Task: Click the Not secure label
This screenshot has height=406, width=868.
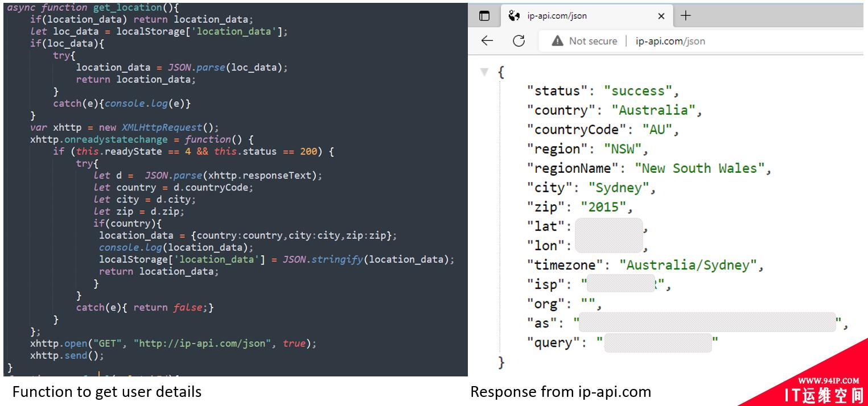Action: click(x=593, y=41)
